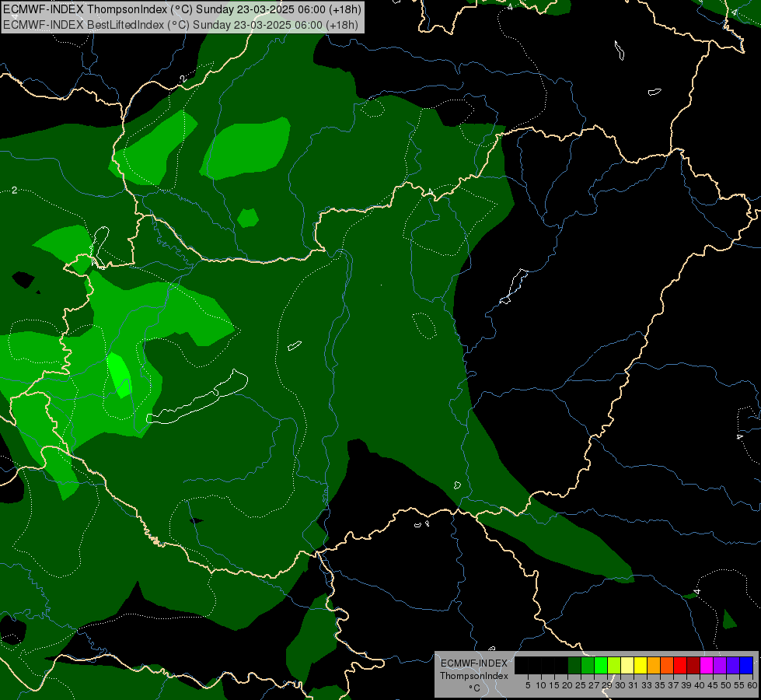Pick the orange-red 35–37 legend swatch
The image size is (761, 700).
point(667,665)
